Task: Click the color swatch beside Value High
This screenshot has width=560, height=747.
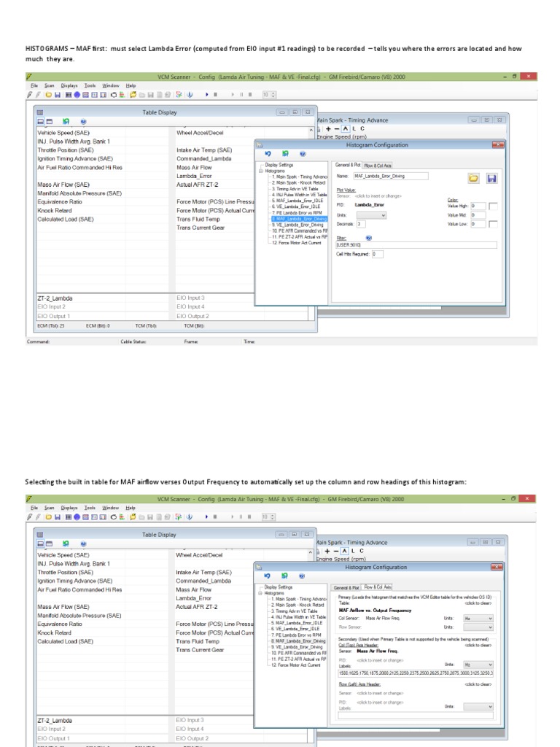Action: (x=494, y=206)
